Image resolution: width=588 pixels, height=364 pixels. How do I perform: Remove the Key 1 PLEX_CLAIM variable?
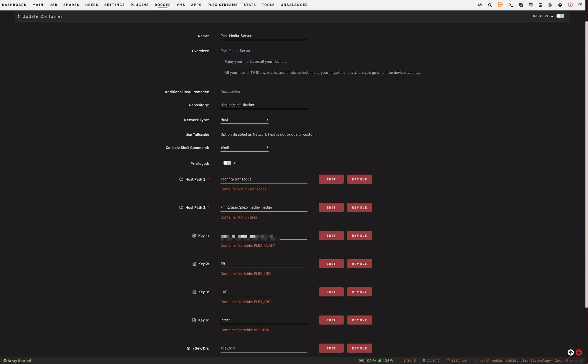pyautogui.click(x=359, y=236)
